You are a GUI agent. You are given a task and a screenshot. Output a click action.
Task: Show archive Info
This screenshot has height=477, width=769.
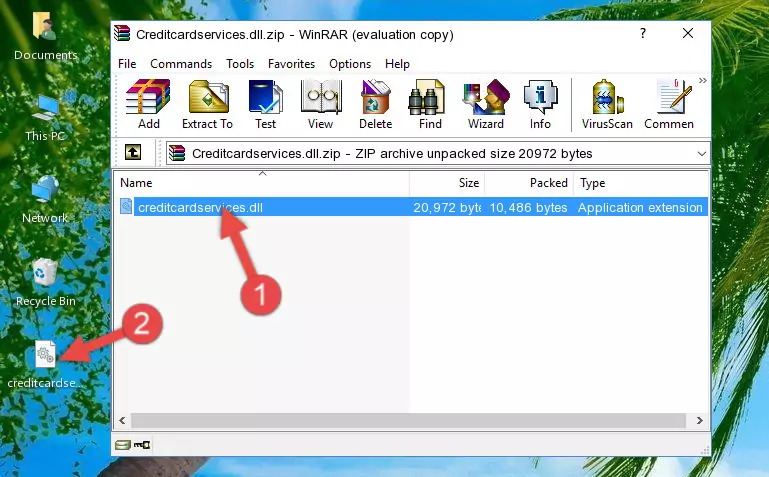(540, 104)
